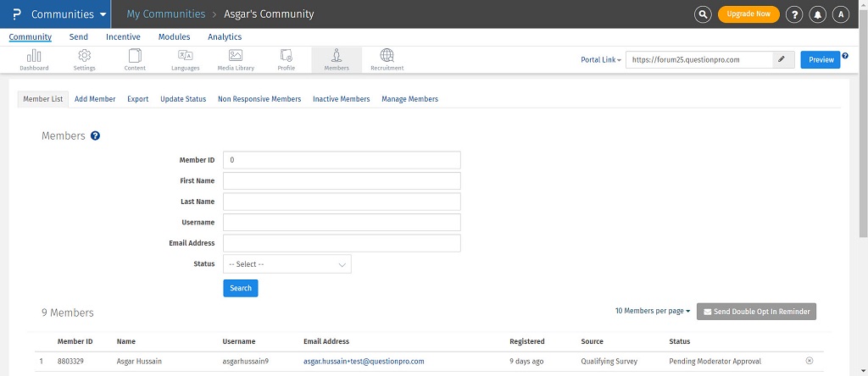Image resolution: width=868 pixels, height=376 pixels.
Task: Click the pencil icon to edit portal URL
Action: [782, 59]
